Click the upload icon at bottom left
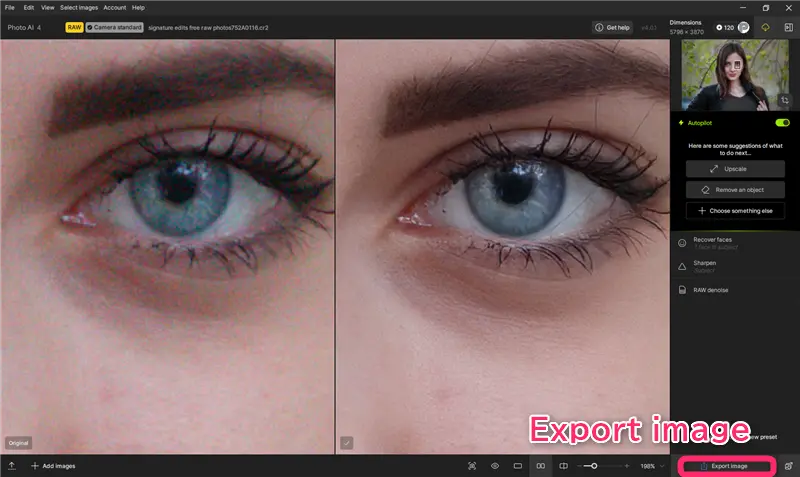The width and height of the screenshot is (800, 477). 11,466
